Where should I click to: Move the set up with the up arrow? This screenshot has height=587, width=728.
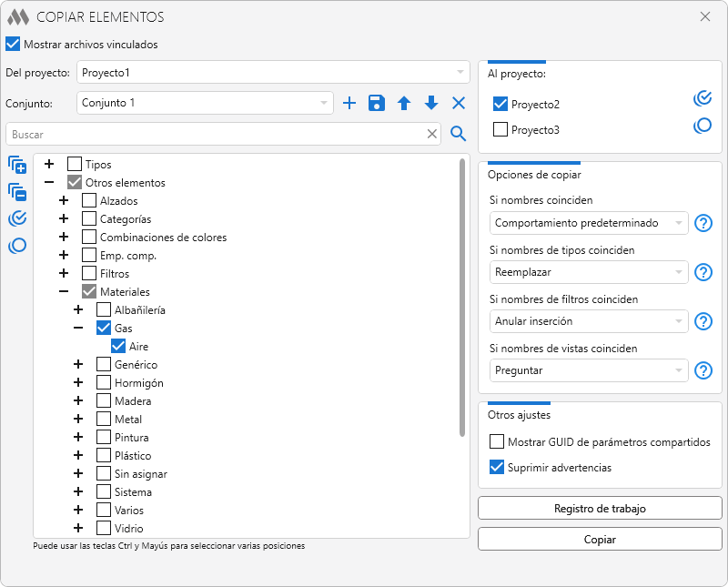click(404, 103)
